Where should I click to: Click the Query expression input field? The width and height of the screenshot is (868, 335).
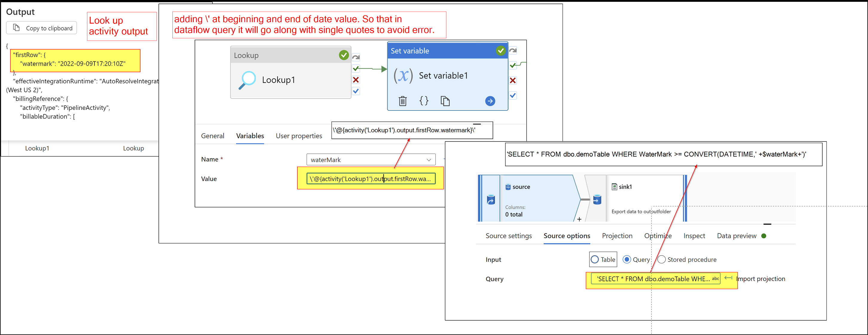655,279
